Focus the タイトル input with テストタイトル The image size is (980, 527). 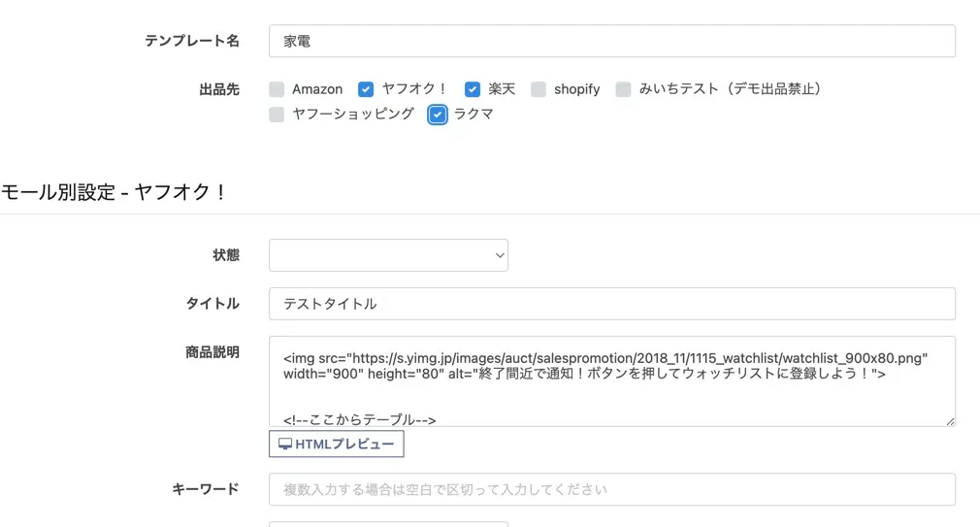(611, 304)
